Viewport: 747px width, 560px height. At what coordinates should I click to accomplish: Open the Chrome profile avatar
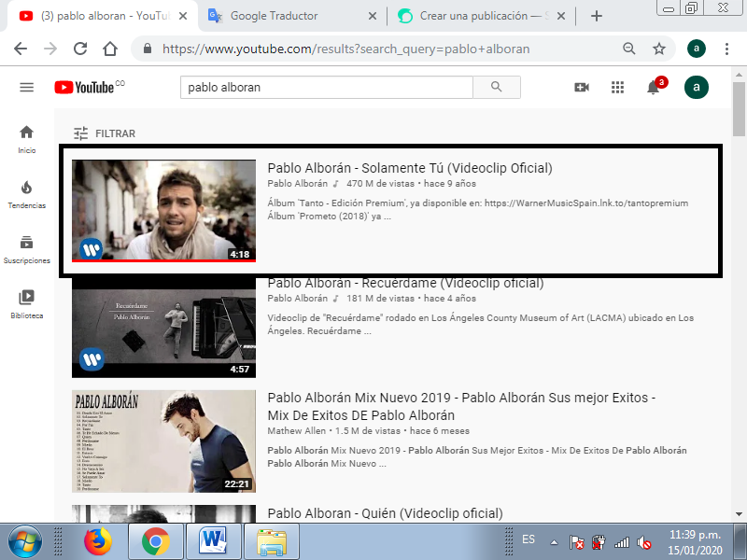pyautogui.click(x=696, y=49)
